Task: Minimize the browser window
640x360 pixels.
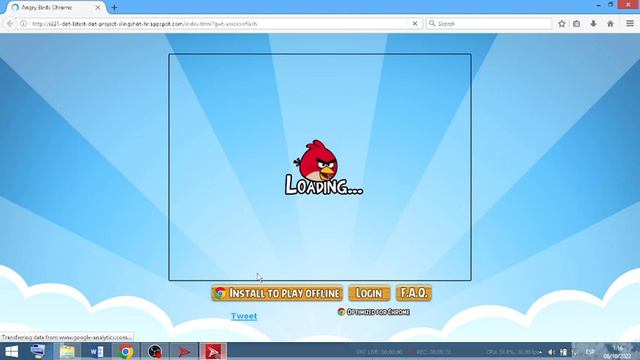Action: point(598,5)
